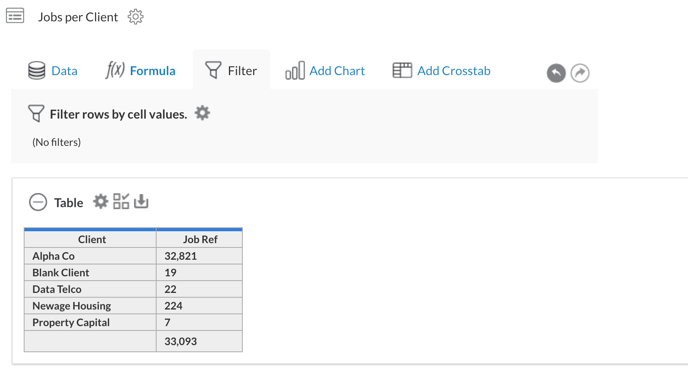Viewport: 688px width, 370px height.
Task: Open filter settings gear next to filter heading
Action: pyautogui.click(x=202, y=113)
